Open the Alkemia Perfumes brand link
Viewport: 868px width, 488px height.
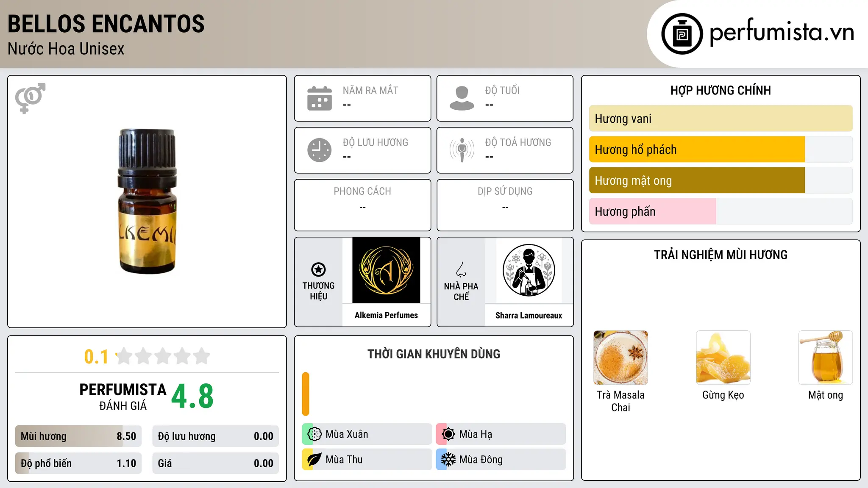(x=386, y=315)
